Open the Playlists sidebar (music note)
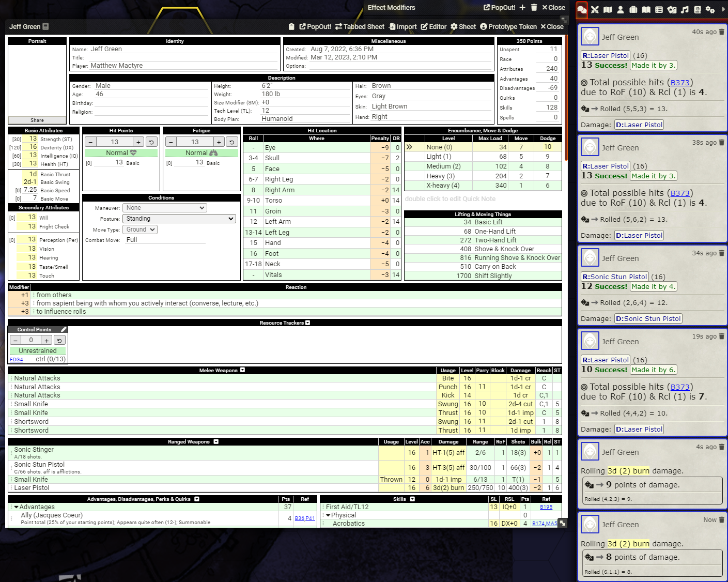Image resolution: width=728 pixels, height=582 pixels. (684, 9)
